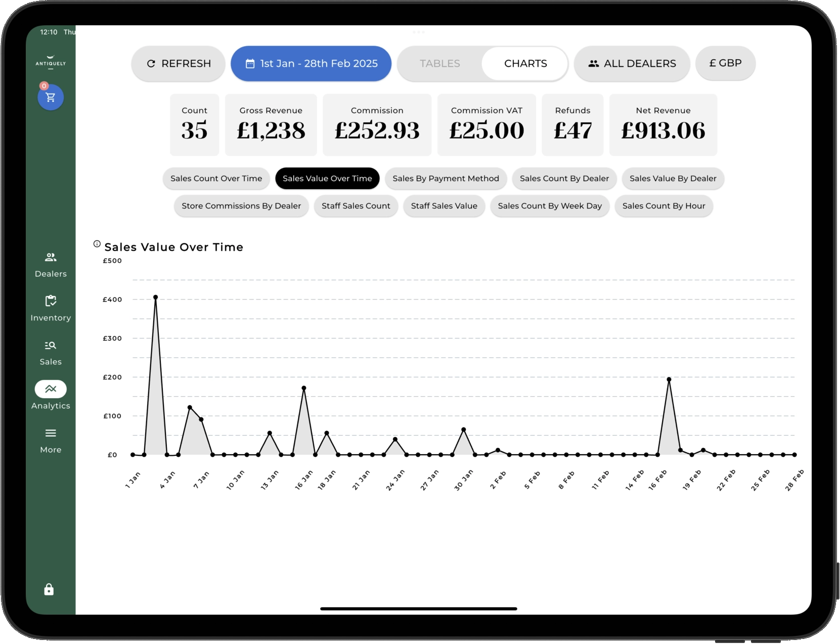Open the GBP currency selector

[725, 63]
